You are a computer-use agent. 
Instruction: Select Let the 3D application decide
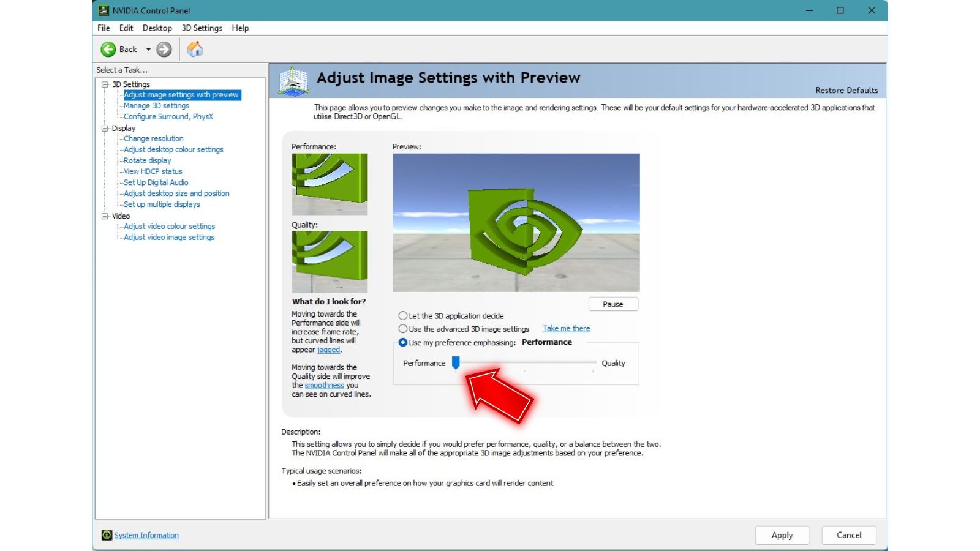402,316
